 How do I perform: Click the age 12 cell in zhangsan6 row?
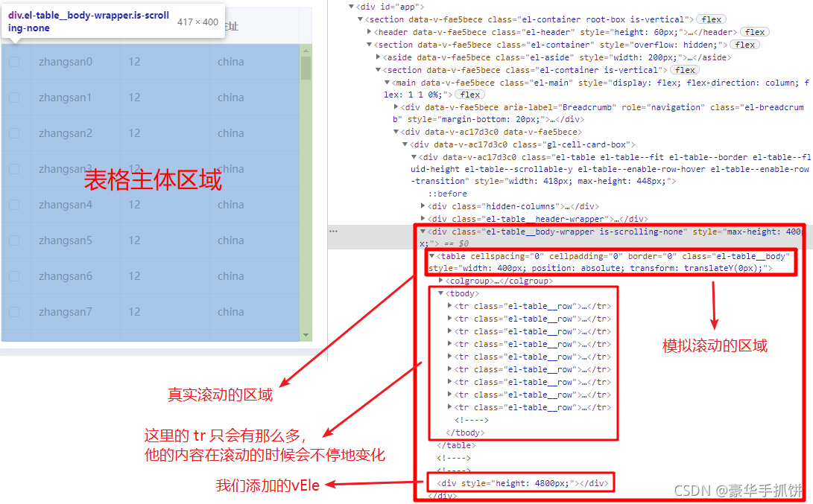coord(165,276)
